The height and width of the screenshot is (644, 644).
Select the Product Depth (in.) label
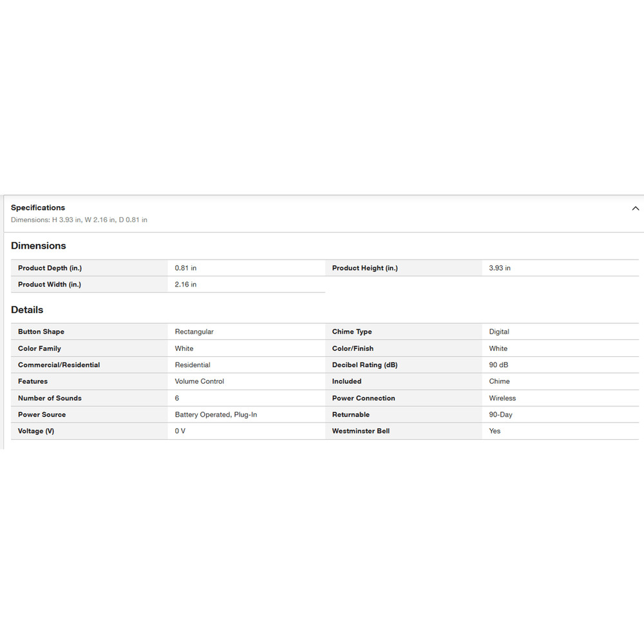(50, 268)
